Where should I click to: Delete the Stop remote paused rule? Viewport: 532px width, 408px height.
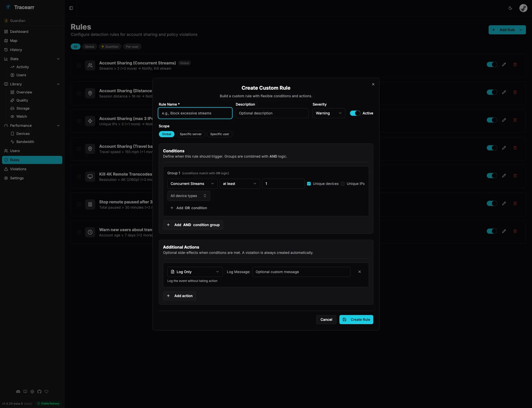515,203
